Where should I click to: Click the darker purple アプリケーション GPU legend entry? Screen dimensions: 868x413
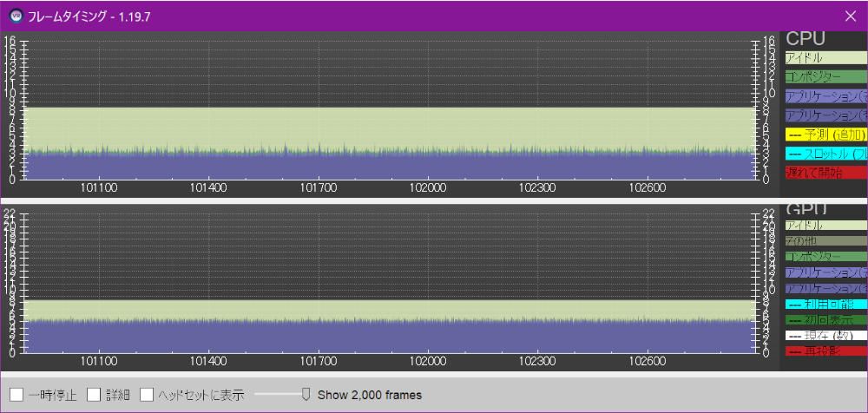tap(826, 288)
